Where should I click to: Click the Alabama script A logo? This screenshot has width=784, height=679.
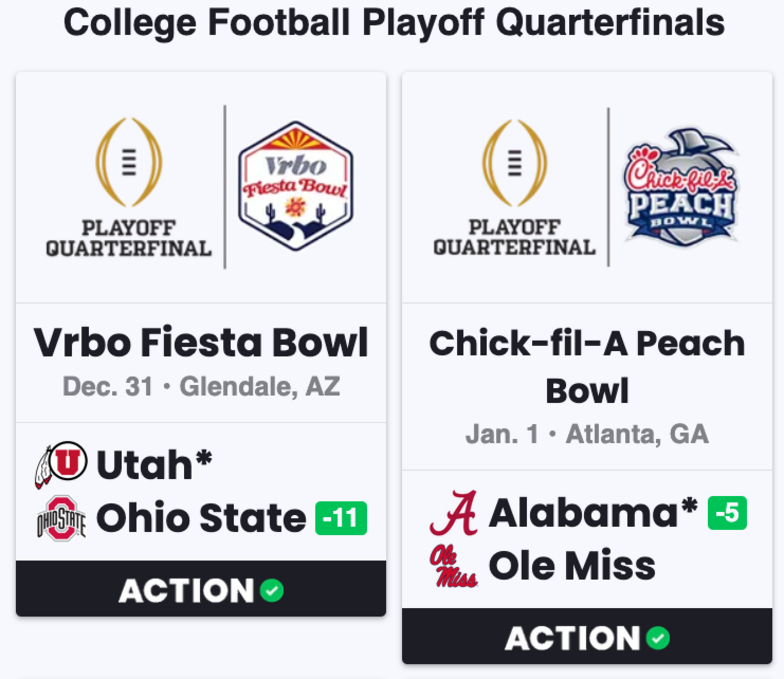(454, 513)
